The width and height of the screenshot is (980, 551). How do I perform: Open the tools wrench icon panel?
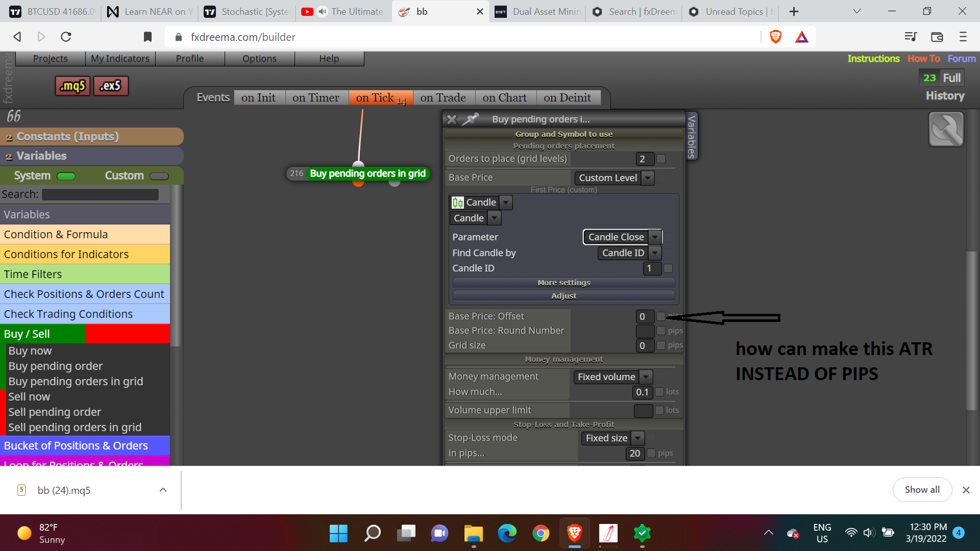[x=946, y=130]
